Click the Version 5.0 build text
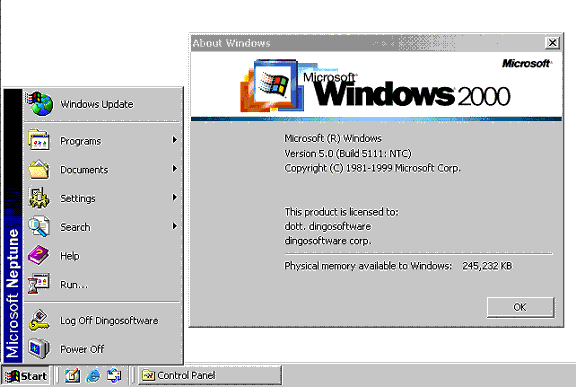Screen dimensions: 576x387 point(348,153)
